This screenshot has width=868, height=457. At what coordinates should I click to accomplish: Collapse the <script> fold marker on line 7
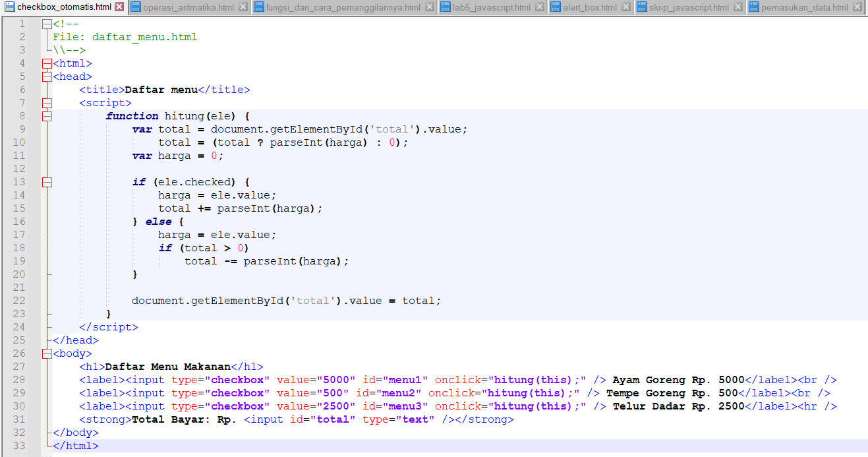(46, 103)
